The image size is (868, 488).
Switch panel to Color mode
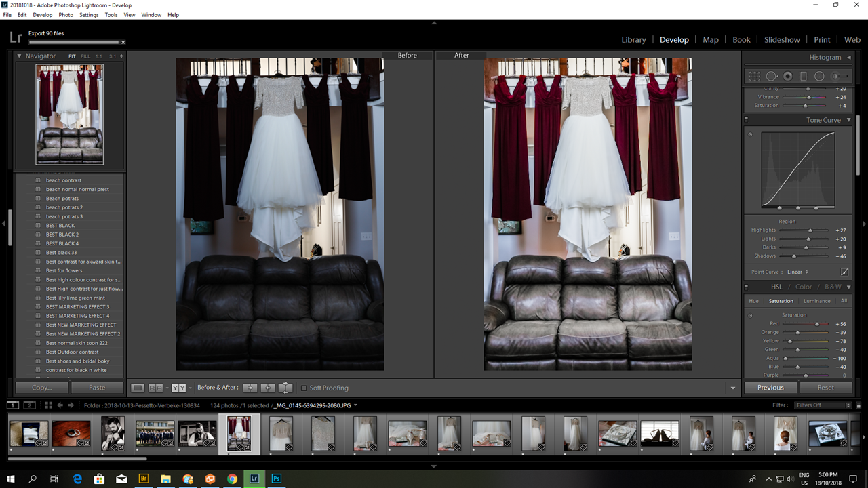(804, 287)
